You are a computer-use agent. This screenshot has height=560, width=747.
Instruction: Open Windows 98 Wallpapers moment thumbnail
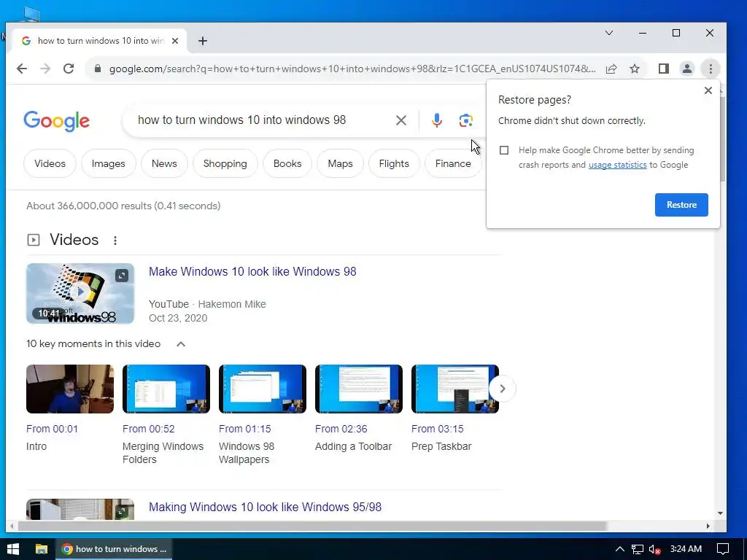click(x=263, y=389)
